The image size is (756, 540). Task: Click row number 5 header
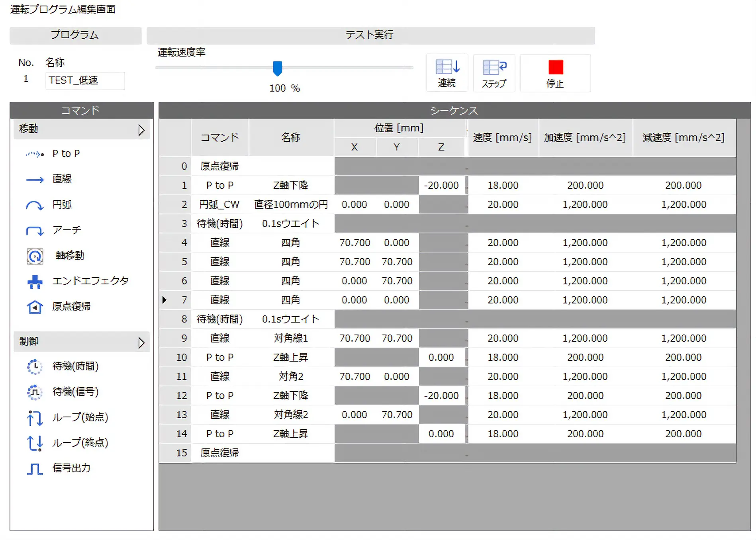tap(175, 262)
